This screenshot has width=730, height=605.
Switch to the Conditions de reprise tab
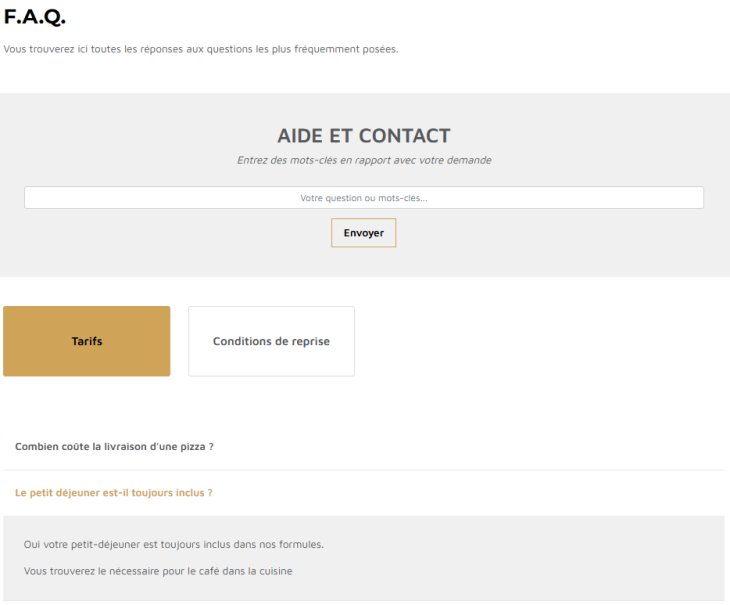(x=271, y=341)
